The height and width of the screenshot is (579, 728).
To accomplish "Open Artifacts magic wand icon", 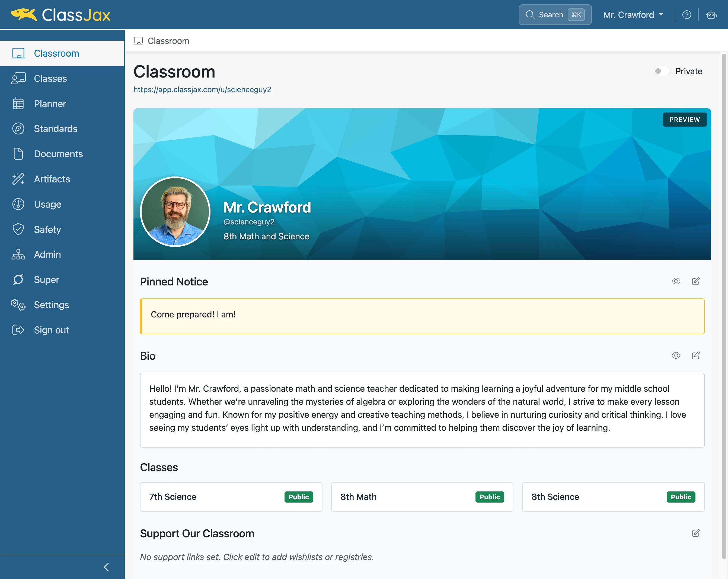I will (x=18, y=179).
